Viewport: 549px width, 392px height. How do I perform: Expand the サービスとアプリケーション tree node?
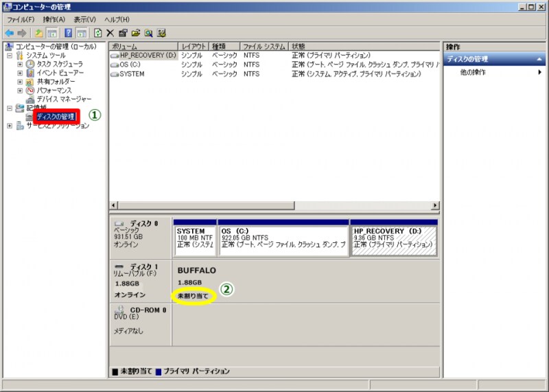[x=10, y=126]
